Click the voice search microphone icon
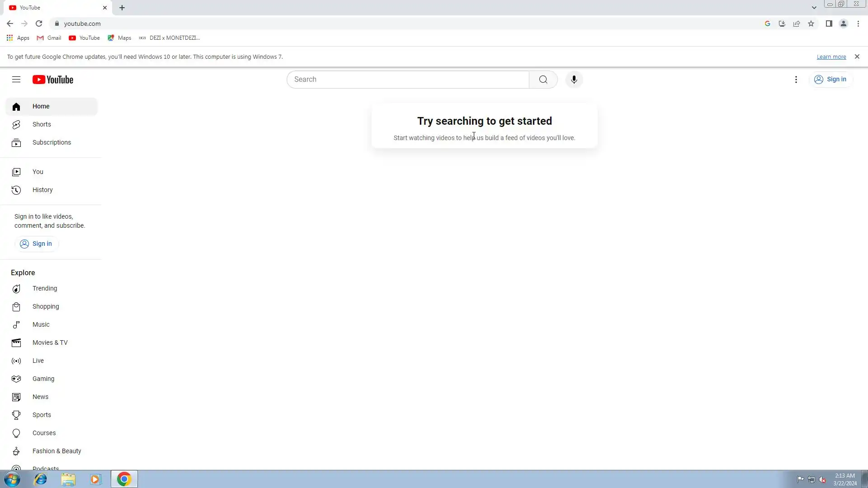Screen dimensions: 868x488 coord(574,80)
